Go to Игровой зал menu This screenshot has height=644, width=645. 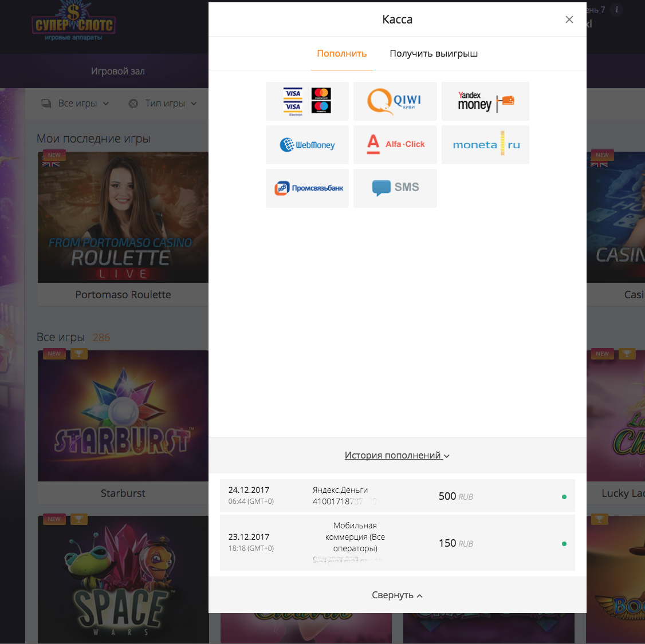[117, 71]
